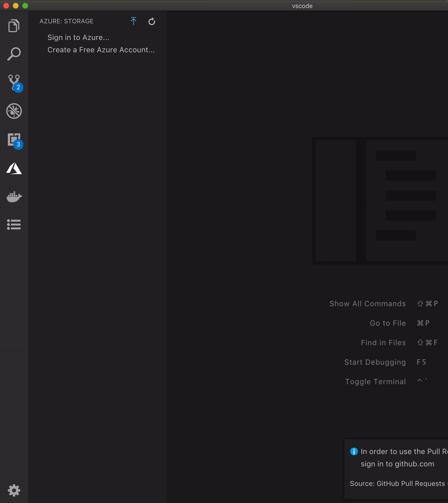Click the upload arrow icon in Azure Storage header
This screenshot has width=448, height=503.
(134, 21)
